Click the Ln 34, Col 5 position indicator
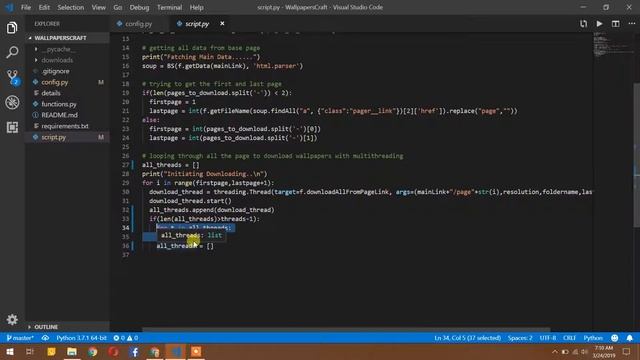 tap(467, 338)
